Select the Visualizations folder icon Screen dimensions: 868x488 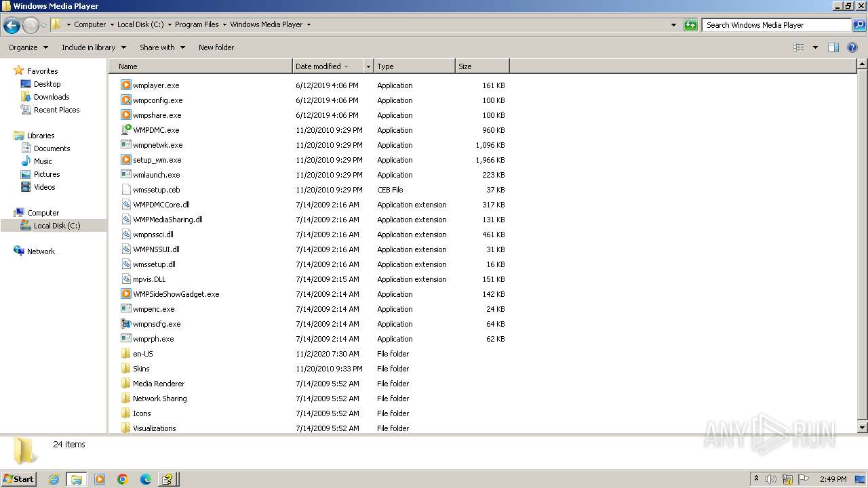(125, 428)
